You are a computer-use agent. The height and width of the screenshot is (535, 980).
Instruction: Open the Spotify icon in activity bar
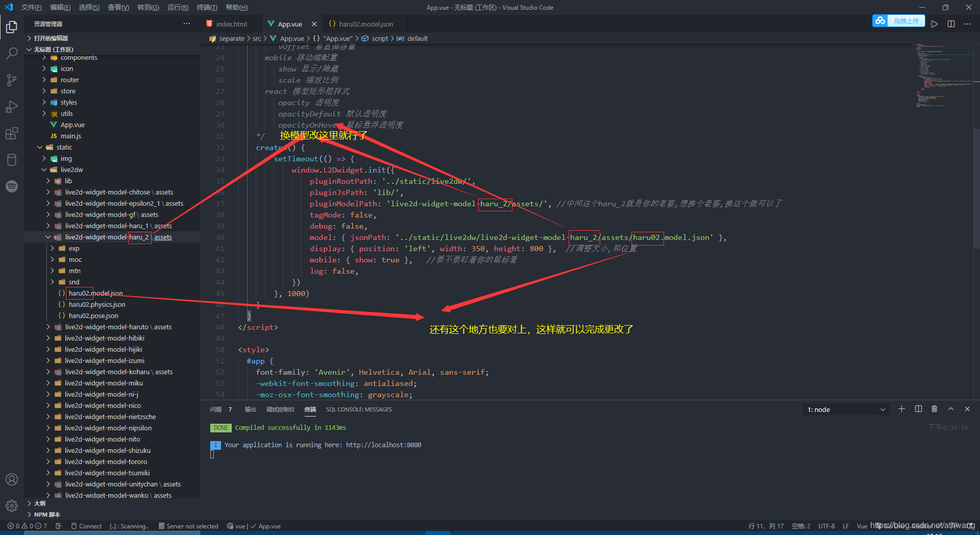click(11, 186)
